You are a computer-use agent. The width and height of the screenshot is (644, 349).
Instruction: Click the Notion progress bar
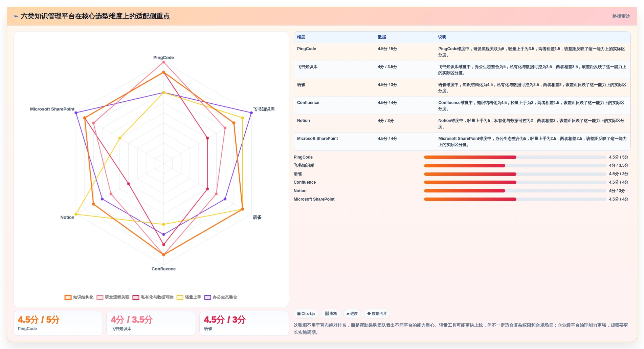tap(515, 191)
